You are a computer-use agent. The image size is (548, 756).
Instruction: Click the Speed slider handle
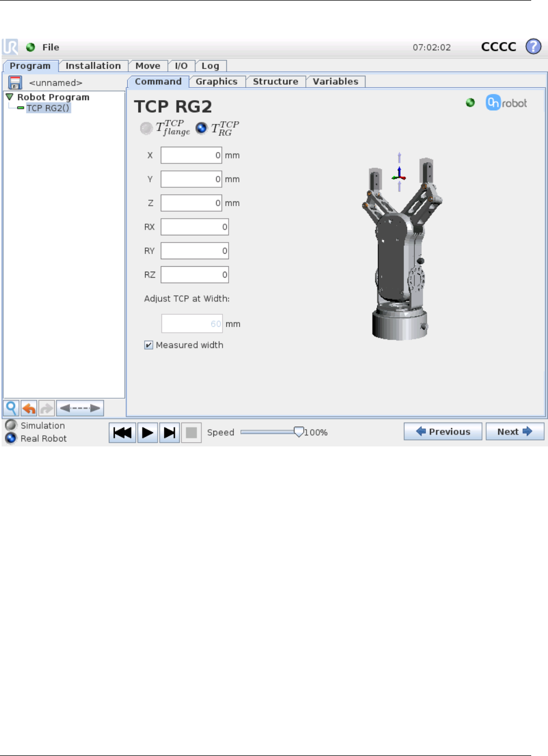coord(298,432)
